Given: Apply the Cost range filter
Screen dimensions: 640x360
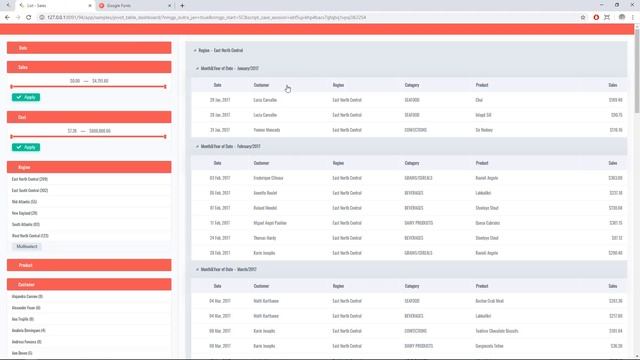Looking at the screenshot, I should [26, 147].
